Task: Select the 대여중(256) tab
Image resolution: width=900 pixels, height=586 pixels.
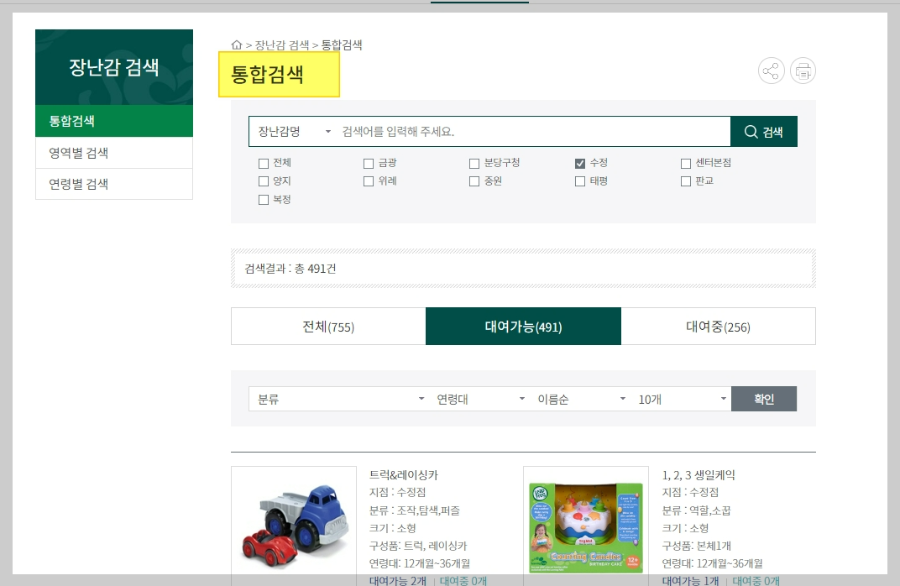Action: [720, 325]
